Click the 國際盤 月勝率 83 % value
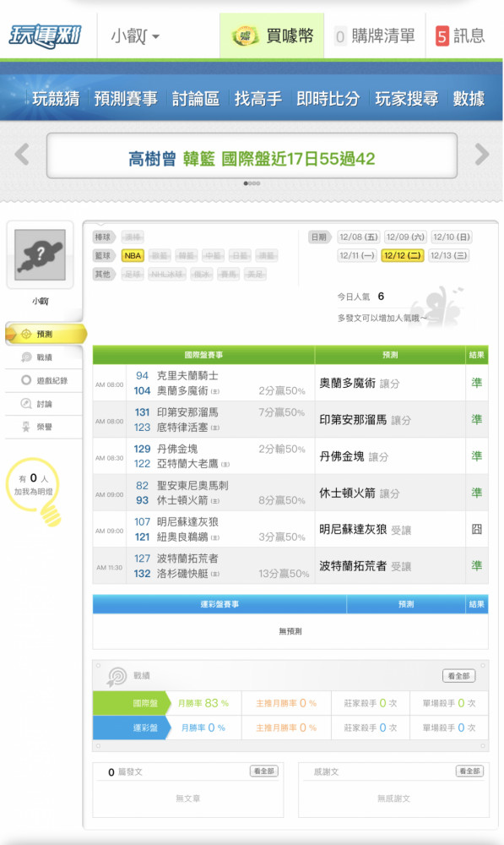Viewport: 504px width, 845px height. click(203, 703)
